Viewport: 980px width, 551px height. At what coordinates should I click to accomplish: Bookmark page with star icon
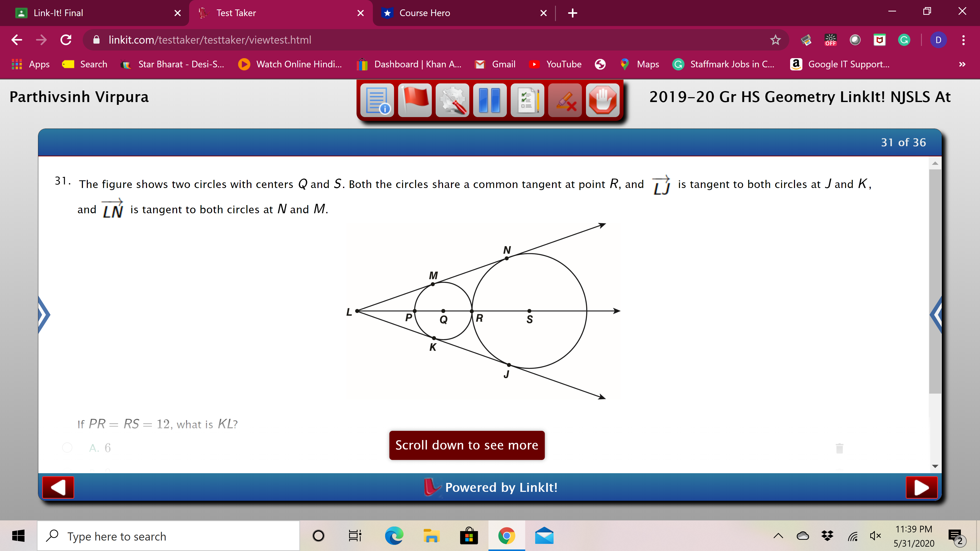coord(775,40)
